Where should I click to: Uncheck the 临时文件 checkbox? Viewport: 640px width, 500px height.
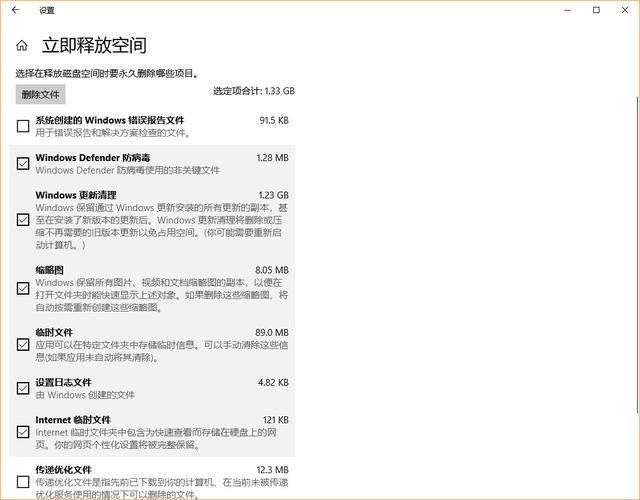tap(23, 344)
